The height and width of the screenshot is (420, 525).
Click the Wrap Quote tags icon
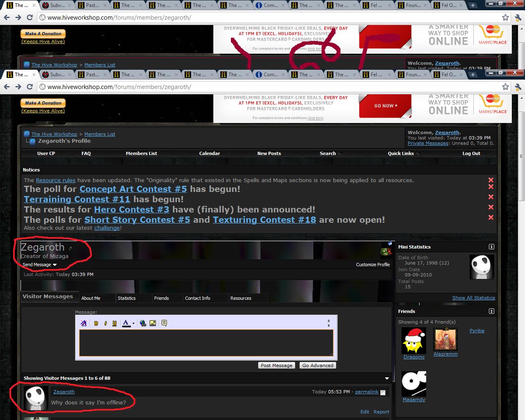164,323
